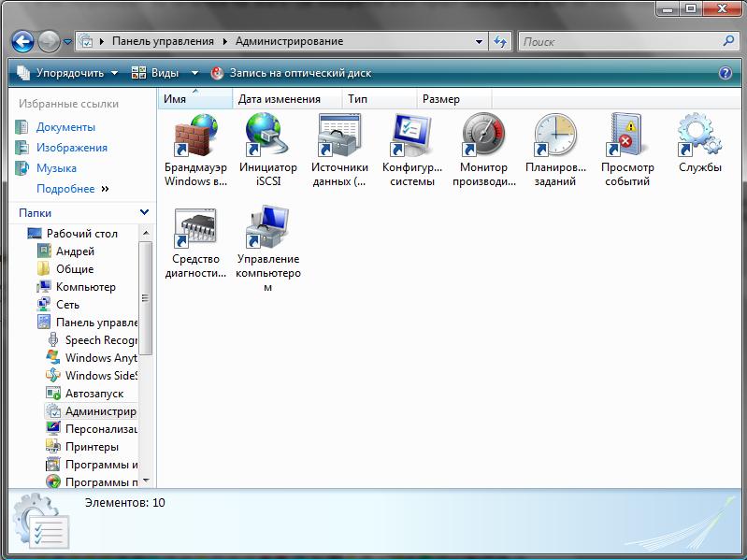747x560 pixels.
Task: Open Монитор производительности icon
Action: [x=483, y=136]
